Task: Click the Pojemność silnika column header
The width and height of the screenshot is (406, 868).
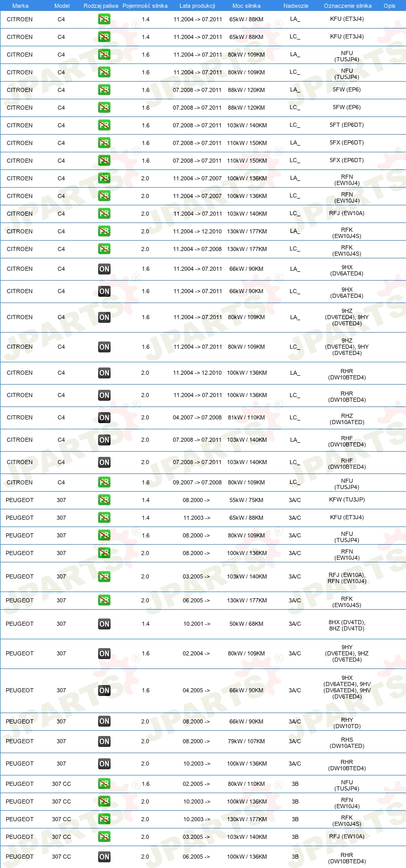Action: (x=145, y=6)
